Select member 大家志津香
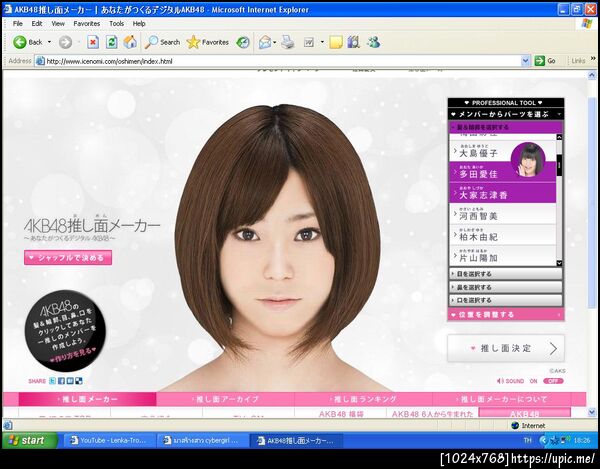The height and width of the screenshot is (469, 600). (x=502, y=193)
